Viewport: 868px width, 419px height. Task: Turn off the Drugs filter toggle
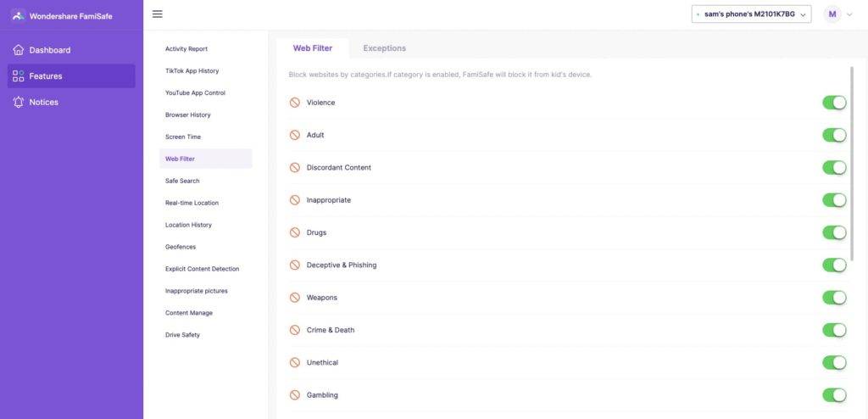click(x=834, y=232)
